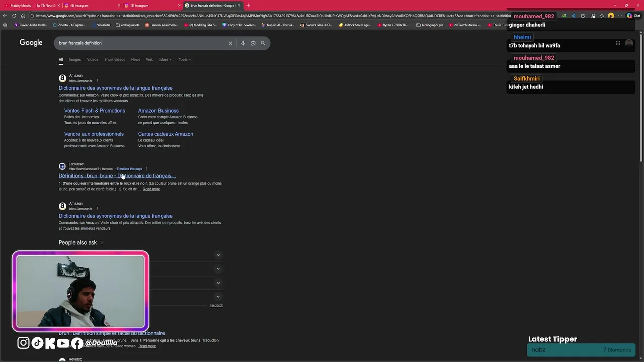Click the Latest Tipper name 'nabz'
644x362 pixels.
click(x=538, y=350)
